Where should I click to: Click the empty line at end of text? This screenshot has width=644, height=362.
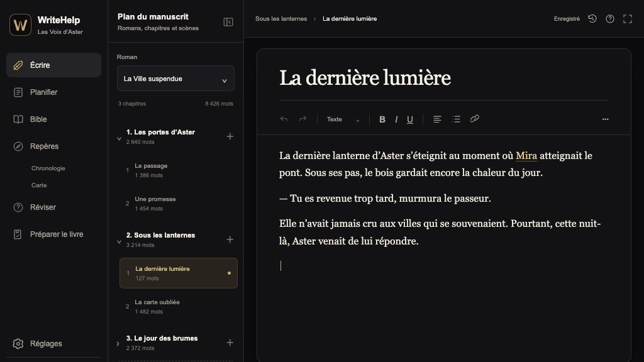pos(443,266)
